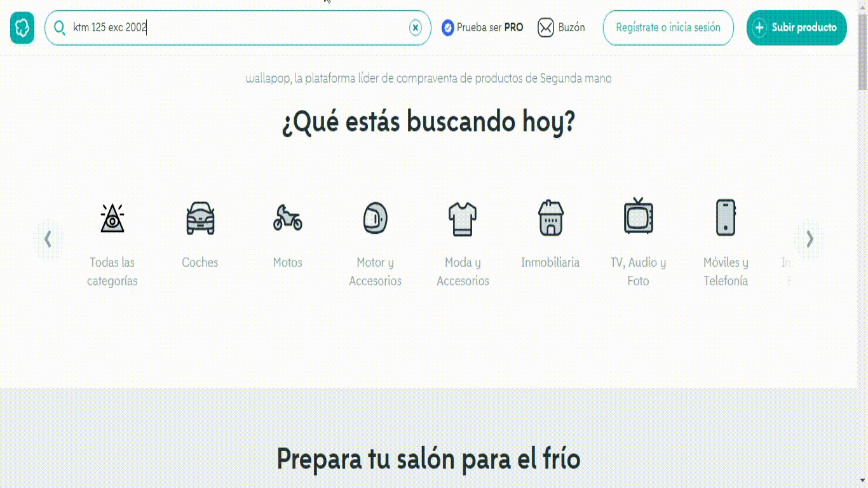The image size is (868, 488).
Task: Click the magnifying glass search icon
Action: tap(60, 28)
